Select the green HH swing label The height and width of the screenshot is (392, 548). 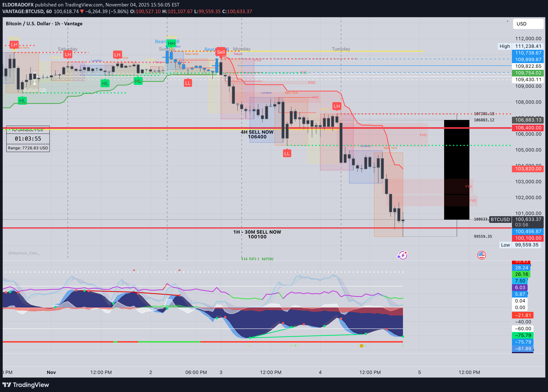[171, 44]
